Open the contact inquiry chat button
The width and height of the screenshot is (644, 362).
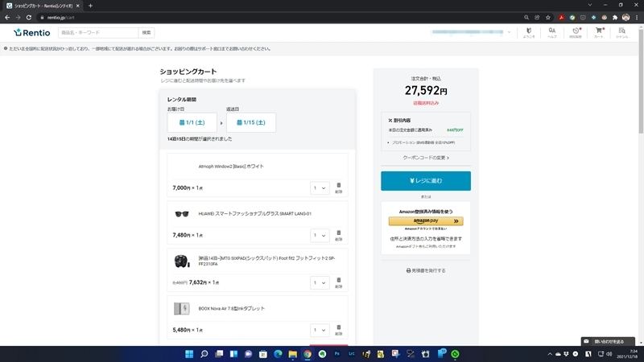coord(608,341)
